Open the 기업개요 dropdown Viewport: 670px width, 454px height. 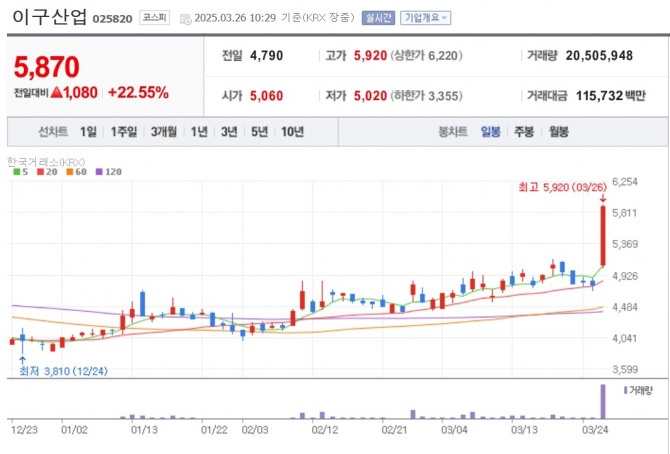tap(426, 18)
